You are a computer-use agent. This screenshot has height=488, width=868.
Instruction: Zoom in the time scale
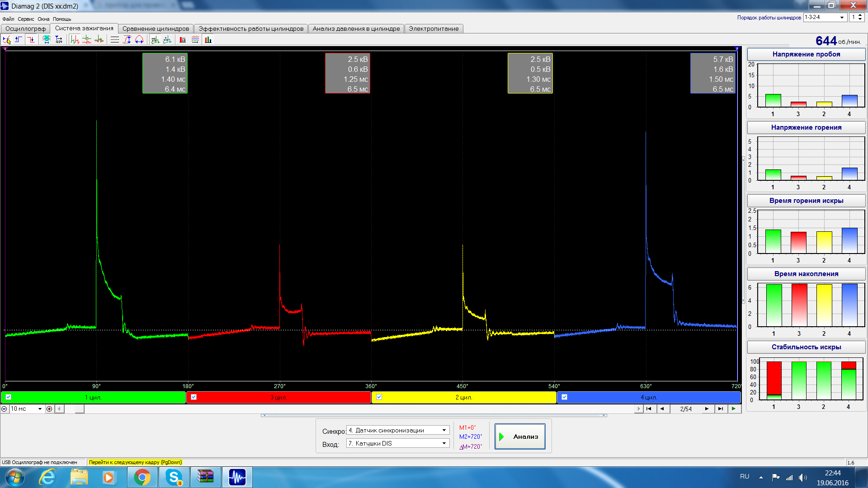click(49, 409)
